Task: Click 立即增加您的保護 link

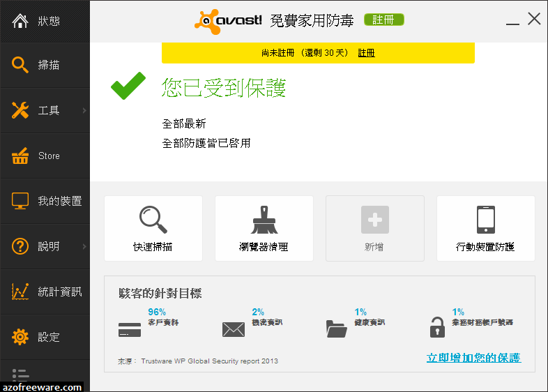Action: [x=473, y=358]
